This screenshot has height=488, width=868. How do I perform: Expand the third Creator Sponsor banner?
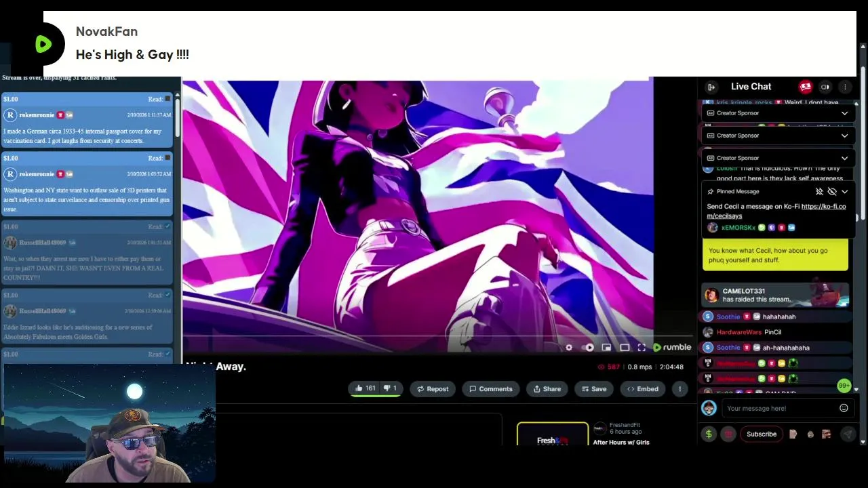pos(844,158)
